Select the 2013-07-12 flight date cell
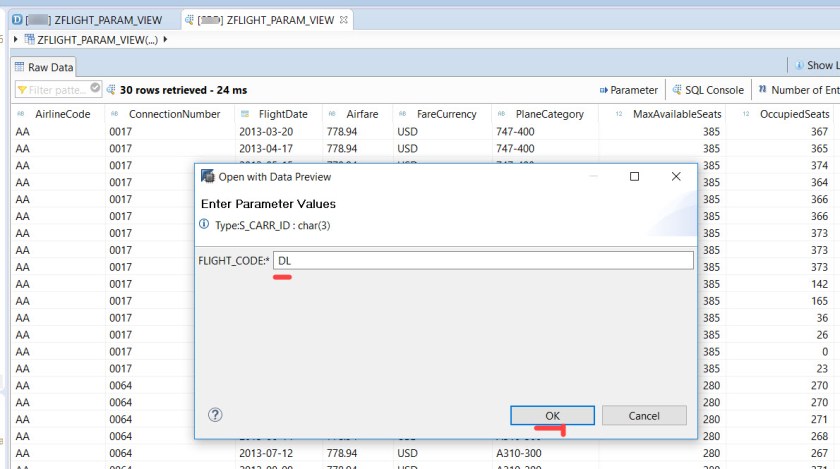 [266, 453]
